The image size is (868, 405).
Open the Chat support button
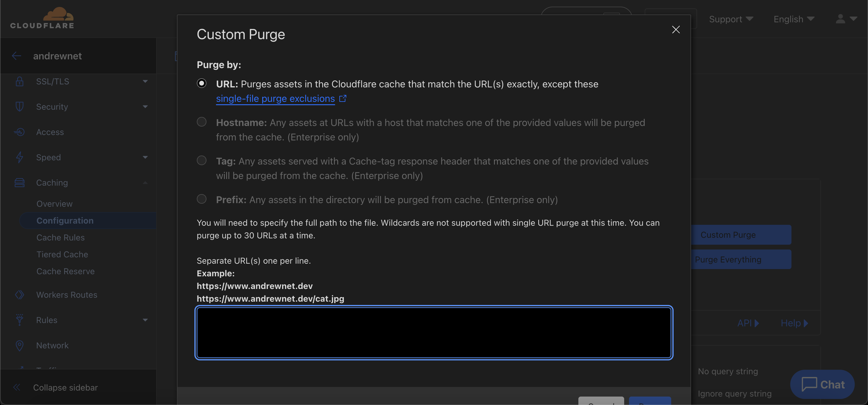822,384
